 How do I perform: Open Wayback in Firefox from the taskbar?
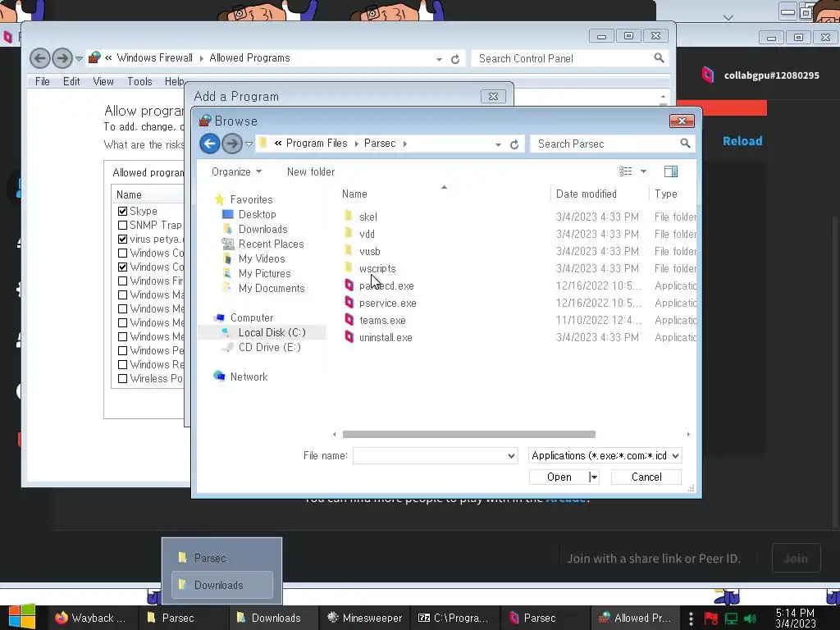90,618
